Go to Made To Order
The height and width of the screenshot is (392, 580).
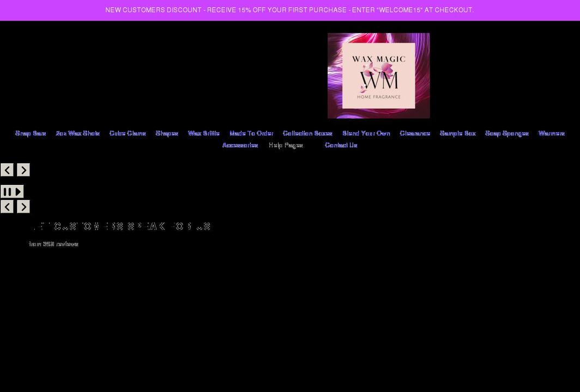tap(251, 133)
